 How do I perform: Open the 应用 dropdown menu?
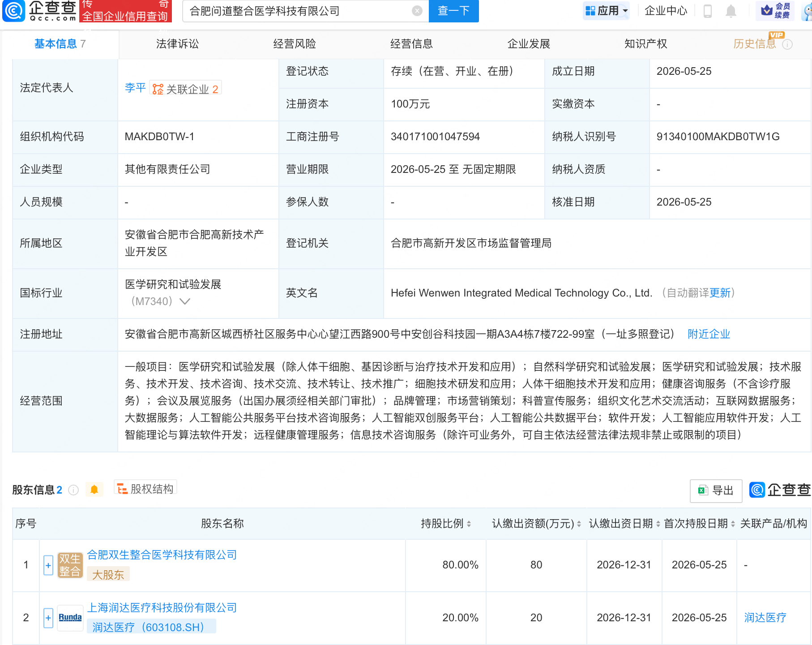(x=607, y=11)
